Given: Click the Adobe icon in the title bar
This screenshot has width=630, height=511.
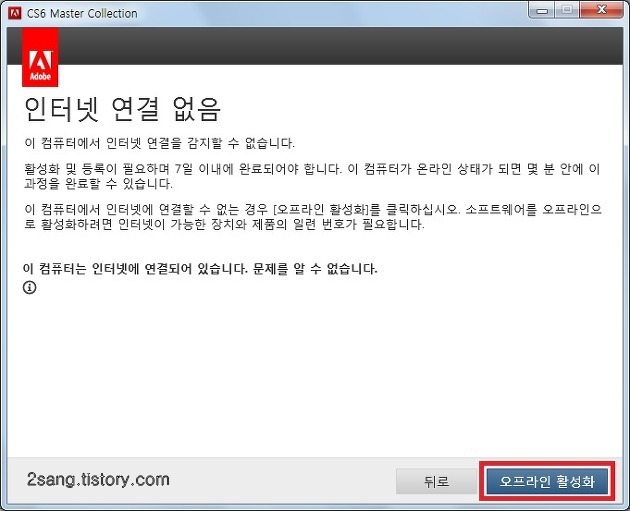Looking at the screenshot, I should 15,13.
